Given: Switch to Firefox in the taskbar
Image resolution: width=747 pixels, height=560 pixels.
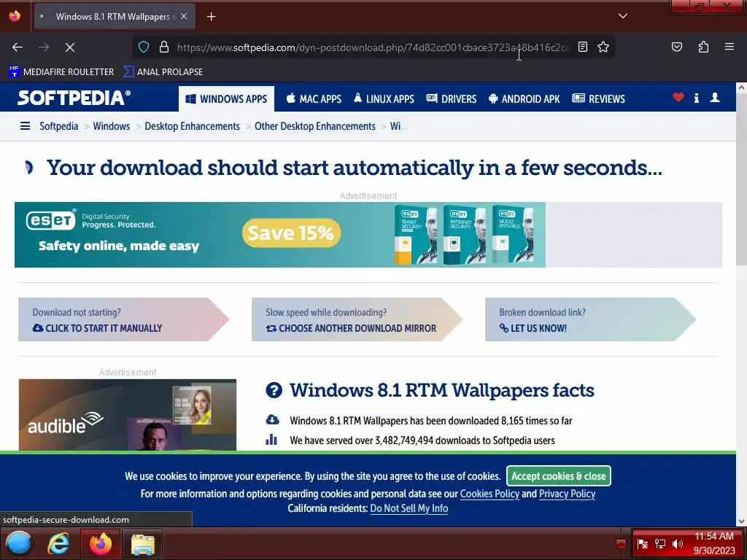Looking at the screenshot, I should (101, 543).
